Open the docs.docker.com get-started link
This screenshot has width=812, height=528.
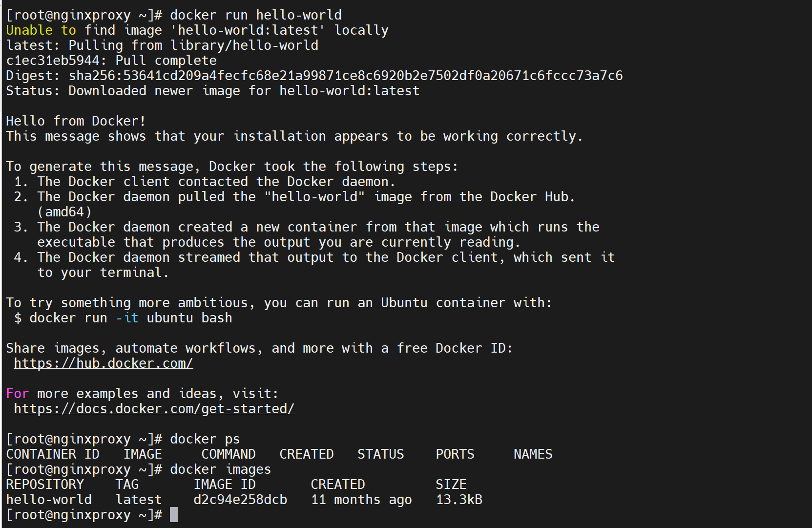(x=154, y=409)
